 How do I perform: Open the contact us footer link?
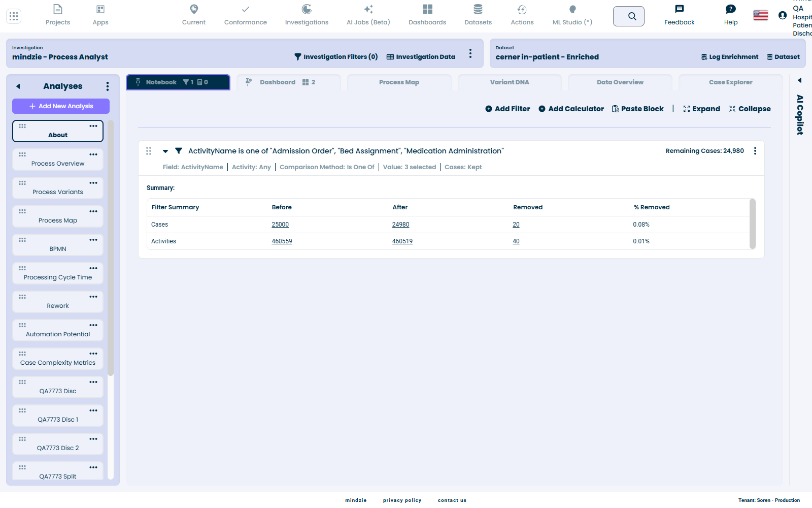tap(452, 500)
